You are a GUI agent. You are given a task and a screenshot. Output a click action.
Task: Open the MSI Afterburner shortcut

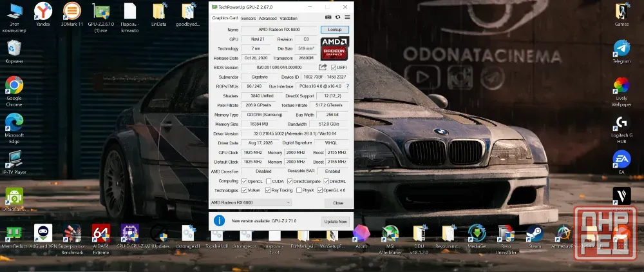tap(390, 239)
